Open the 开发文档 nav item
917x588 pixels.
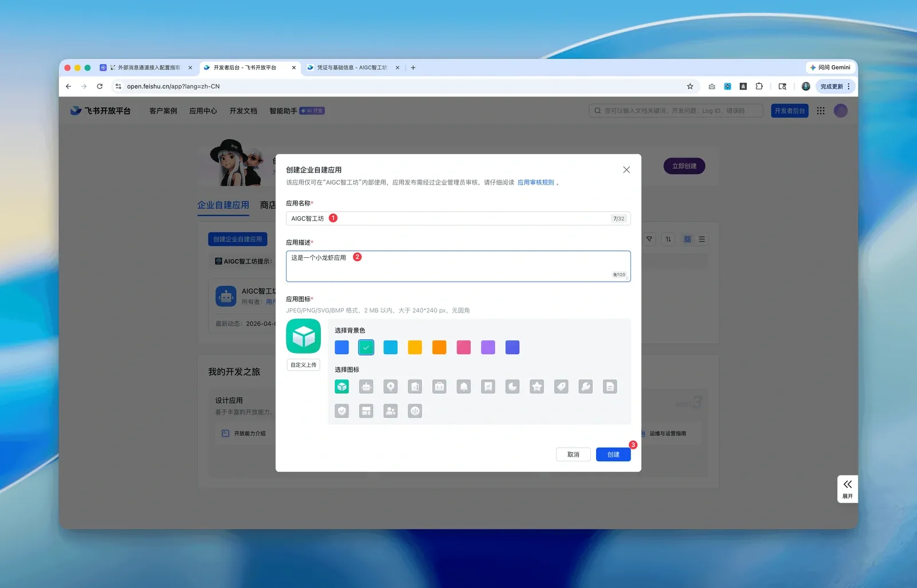[244, 111]
